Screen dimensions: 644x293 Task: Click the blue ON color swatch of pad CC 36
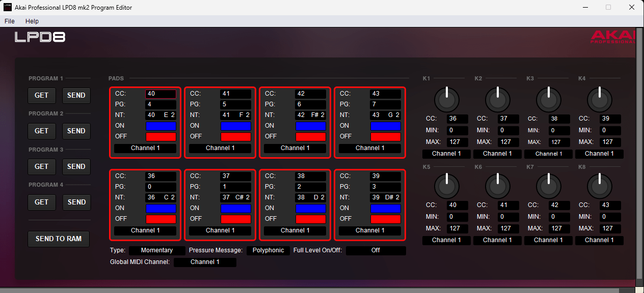pos(160,208)
